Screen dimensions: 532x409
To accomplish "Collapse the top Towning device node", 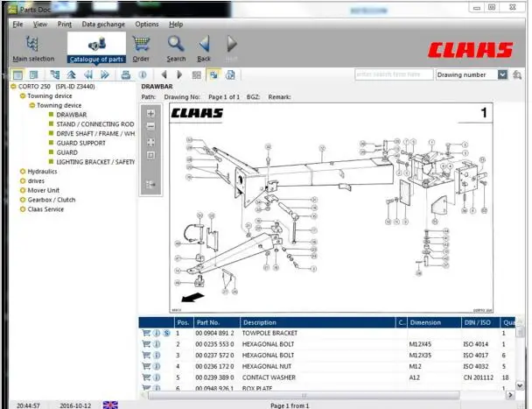I will (22, 96).
